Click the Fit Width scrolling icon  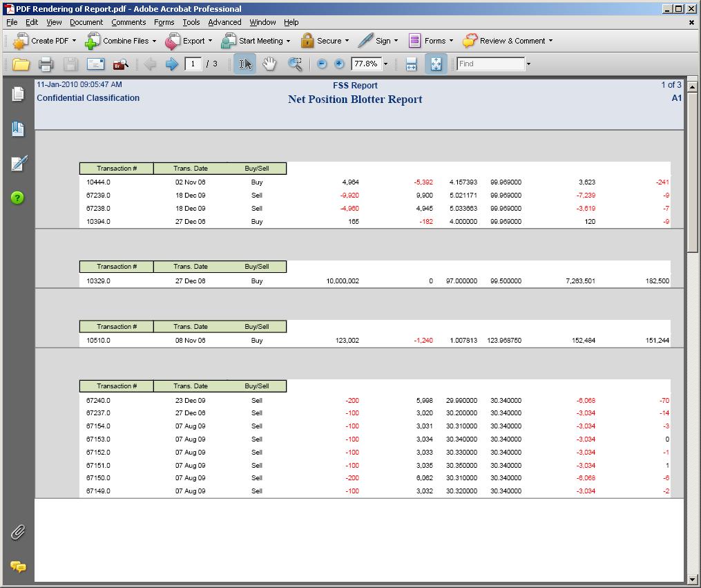tap(412, 64)
